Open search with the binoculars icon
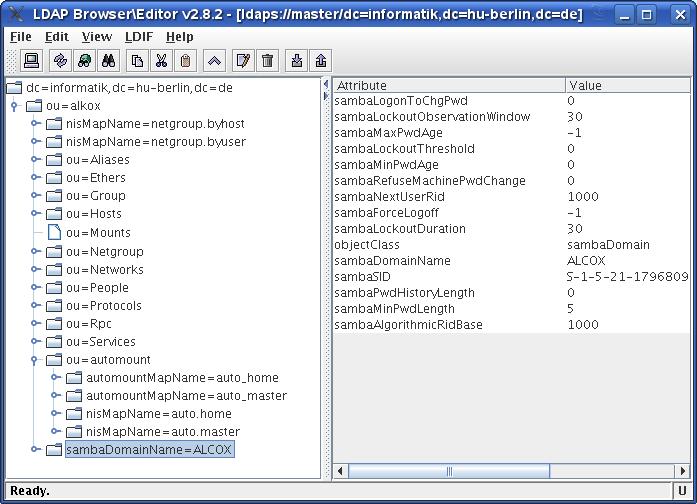 coord(109,61)
